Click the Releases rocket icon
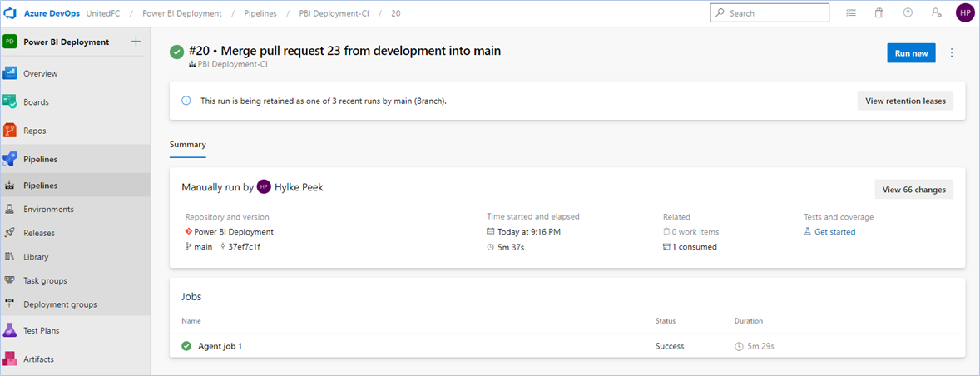The width and height of the screenshot is (980, 376). pyautogui.click(x=9, y=233)
